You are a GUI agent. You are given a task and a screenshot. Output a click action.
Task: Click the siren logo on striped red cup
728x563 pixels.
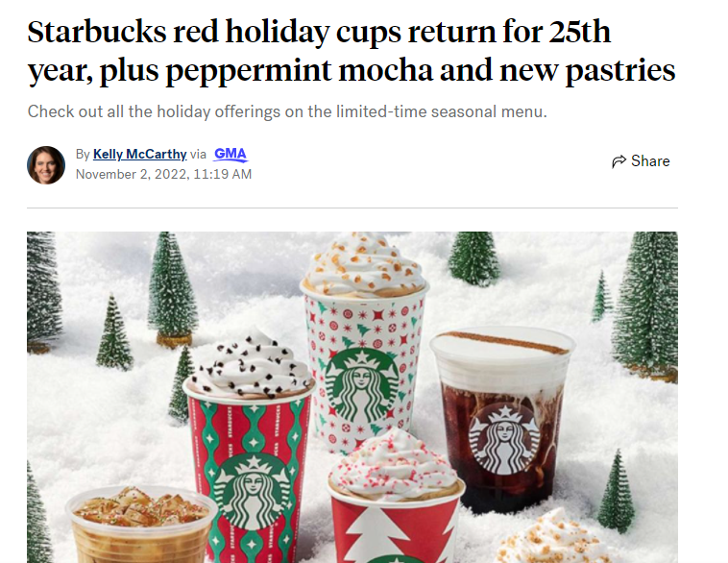coord(254,493)
